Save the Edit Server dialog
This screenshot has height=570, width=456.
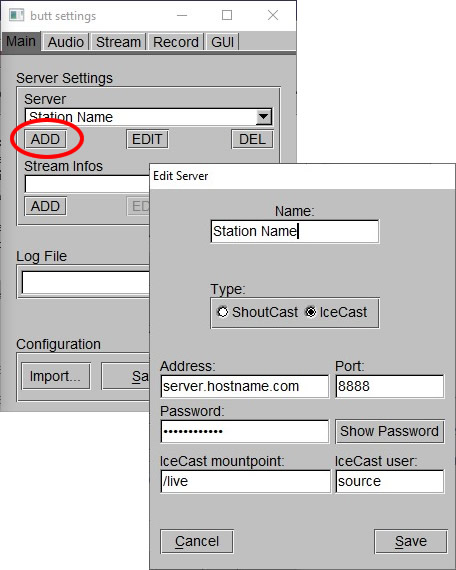point(411,541)
